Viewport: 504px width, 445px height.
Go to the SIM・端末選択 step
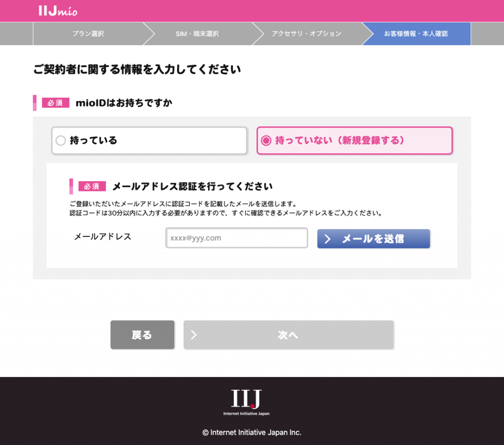(197, 34)
